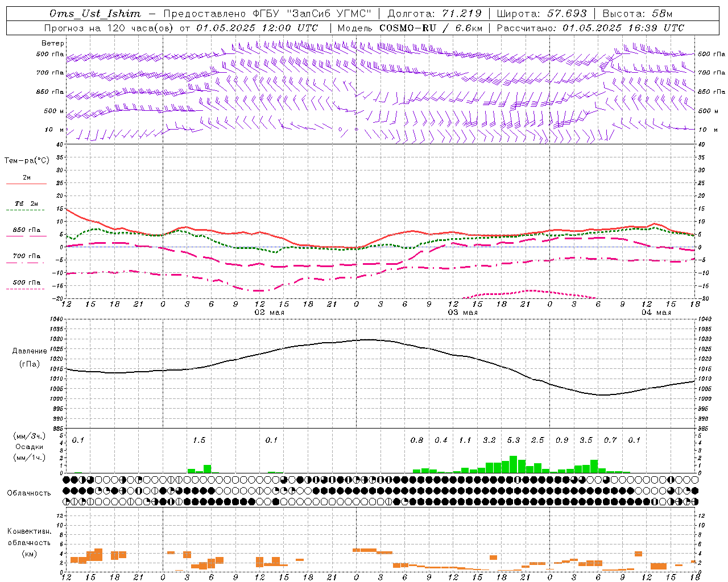
Task: Click the 2.5 precipitation total
Action: pos(537,440)
